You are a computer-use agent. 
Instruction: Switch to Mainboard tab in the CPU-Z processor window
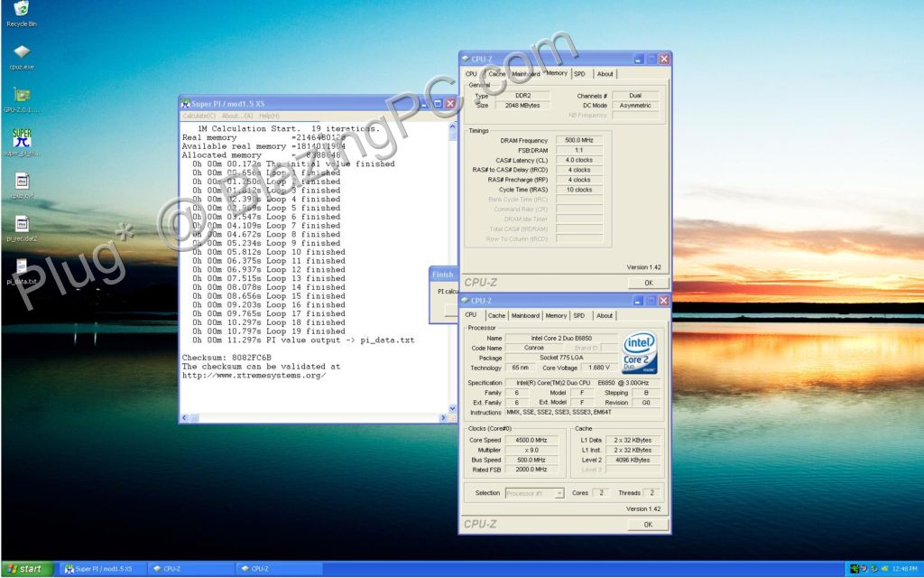[525, 315]
